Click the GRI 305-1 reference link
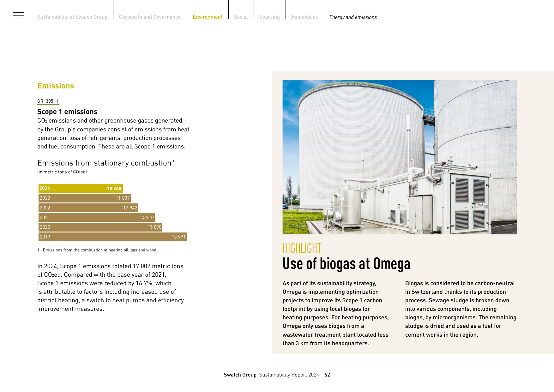This screenshot has width=554, height=392. pos(48,101)
